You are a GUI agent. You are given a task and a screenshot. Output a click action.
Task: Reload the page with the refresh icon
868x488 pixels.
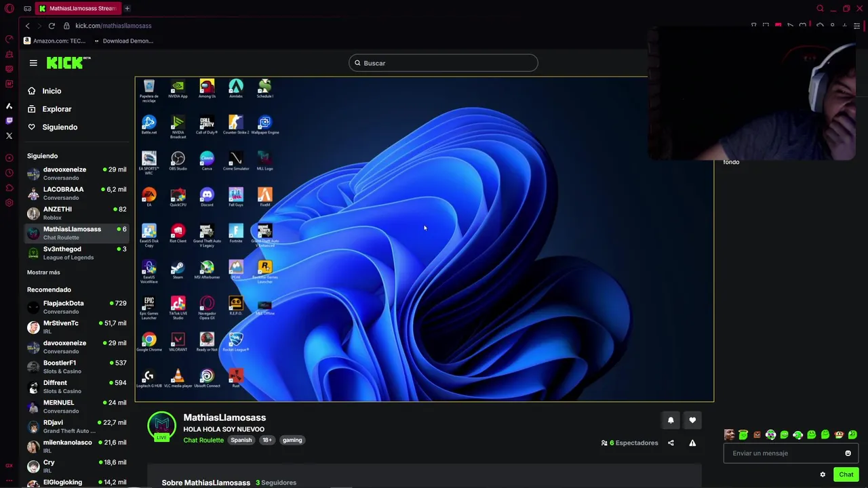(x=52, y=26)
